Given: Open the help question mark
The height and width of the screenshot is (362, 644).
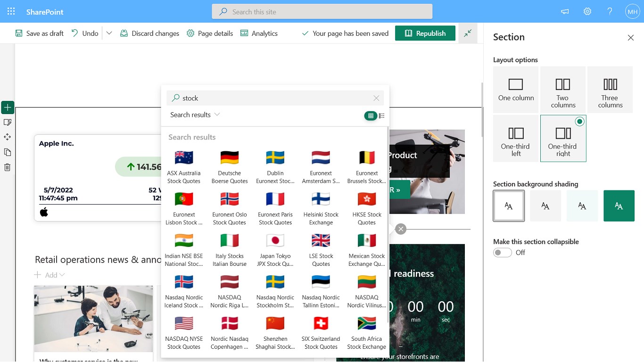Looking at the screenshot, I should click(610, 11).
